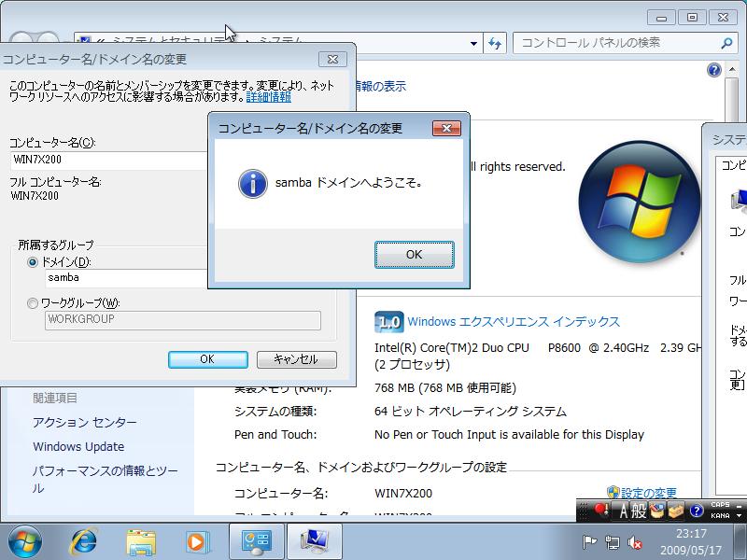Click the 1.0 experience index score badge
Image resolution: width=747 pixels, height=560 pixels.
coord(388,322)
